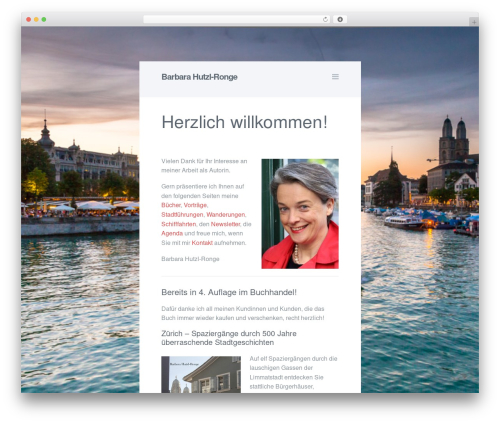Screen dimensions: 500x423
Task: Open the Agenda link
Action: coord(172,233)
